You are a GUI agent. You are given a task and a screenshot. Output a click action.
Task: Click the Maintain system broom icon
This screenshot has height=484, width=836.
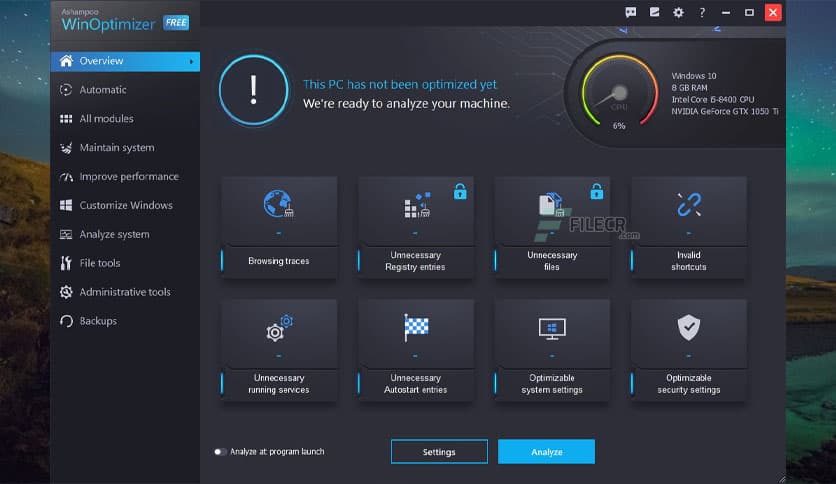tap(66, 148)
